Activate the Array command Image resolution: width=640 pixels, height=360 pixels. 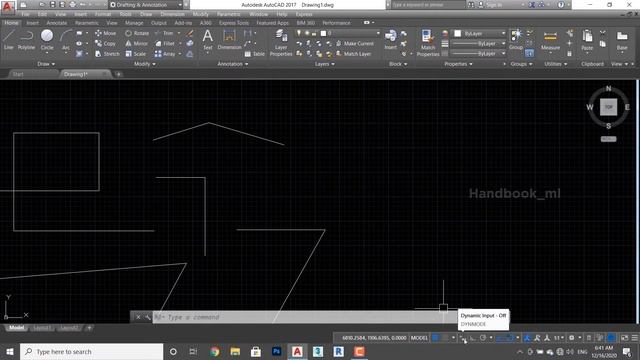(x=165, y=54)
